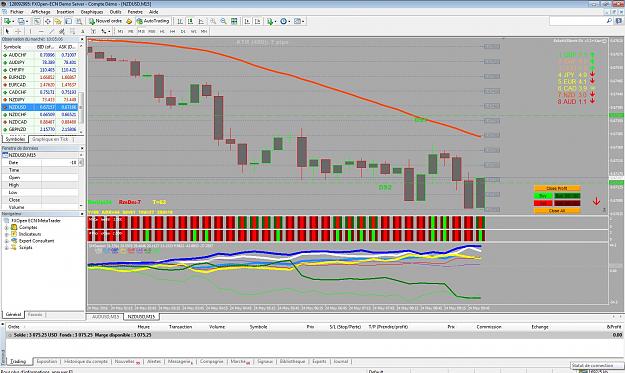Select the text drawing tool
This screenshot has height=373, width=625.
[x=83, y=31]
